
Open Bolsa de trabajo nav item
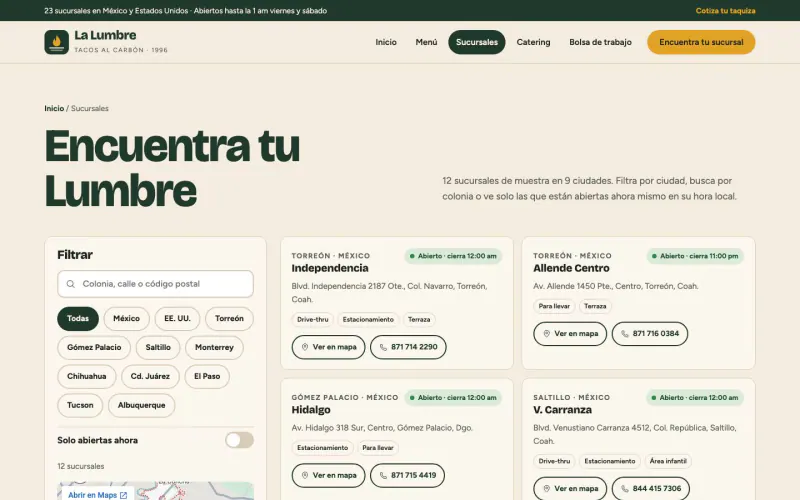tap(601, 42)
